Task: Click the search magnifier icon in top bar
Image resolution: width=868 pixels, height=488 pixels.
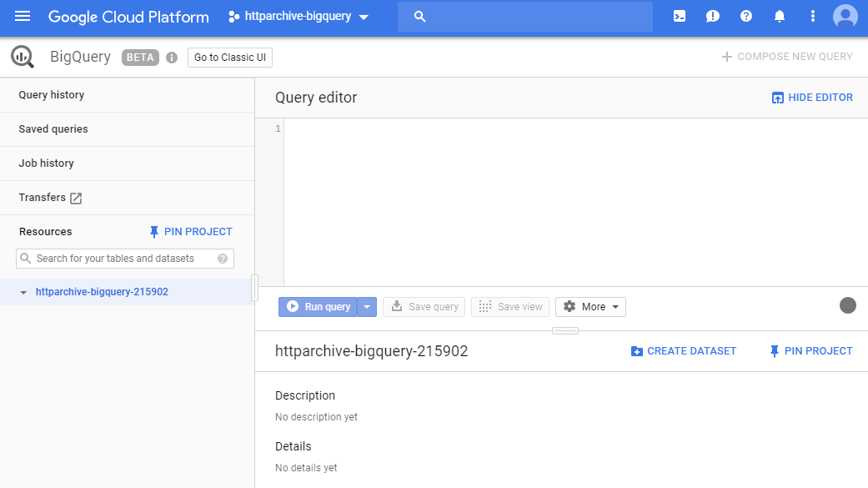Action: coord(419,17)
